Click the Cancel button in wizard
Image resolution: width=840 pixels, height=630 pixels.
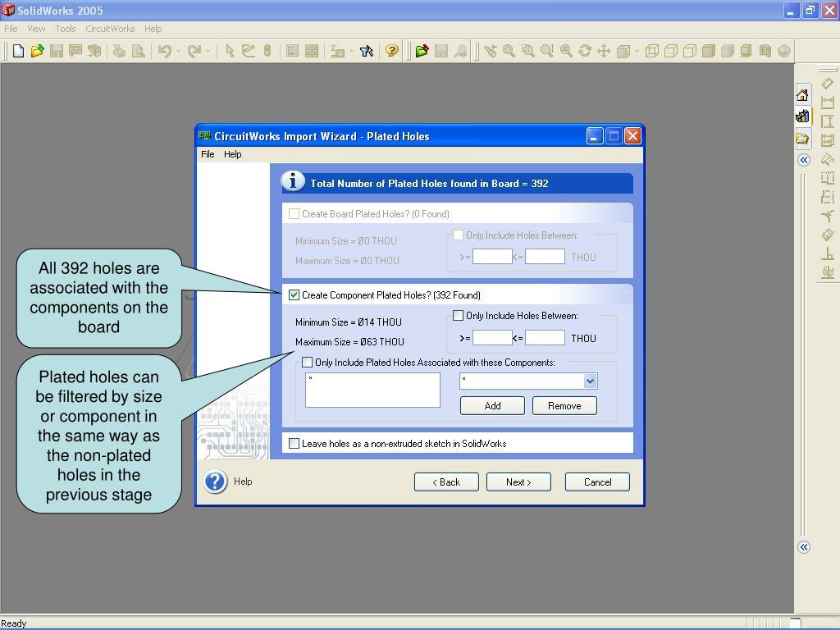click(x=597, y=482)
